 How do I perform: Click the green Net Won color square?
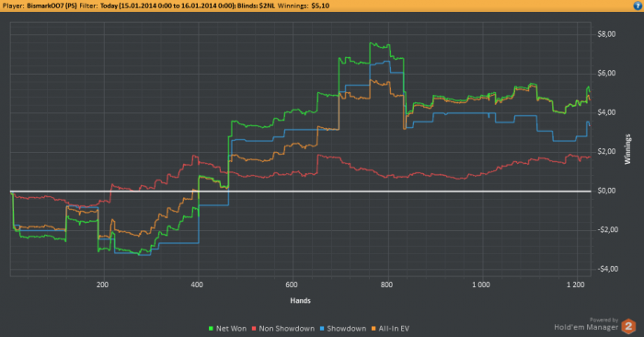(x=211, y=329)
